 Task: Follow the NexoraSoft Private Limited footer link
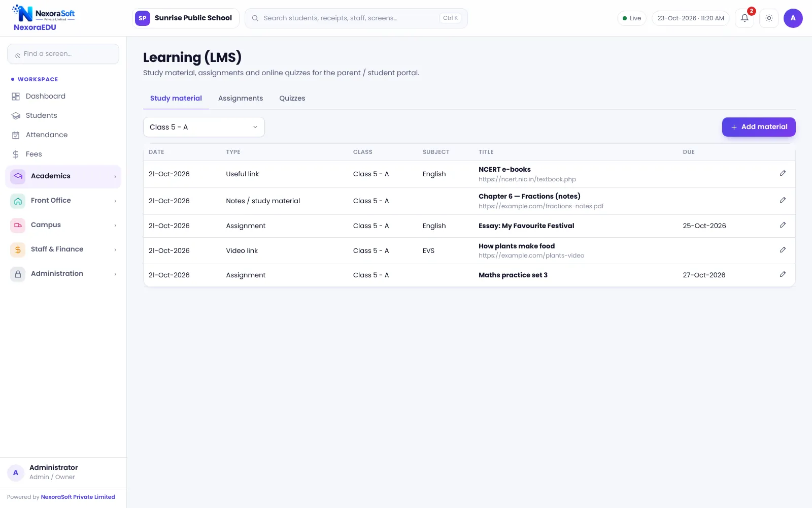(x=78, y=497)
